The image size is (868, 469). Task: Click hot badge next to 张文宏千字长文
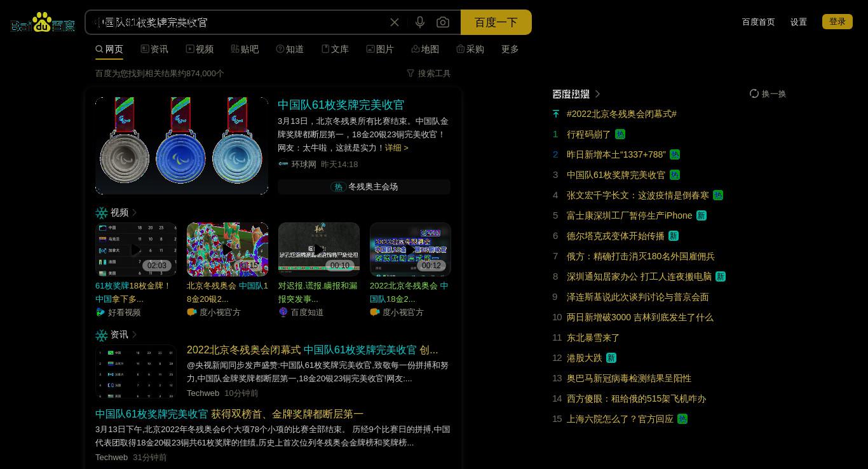[x=718, y=195]
